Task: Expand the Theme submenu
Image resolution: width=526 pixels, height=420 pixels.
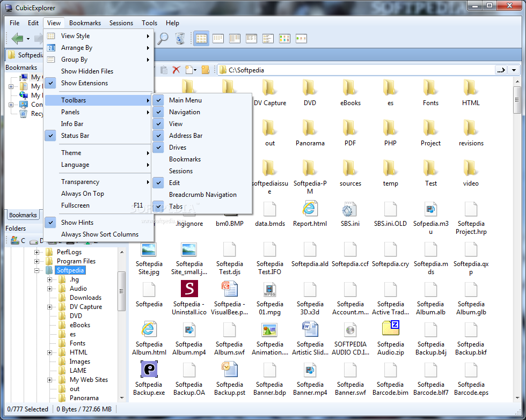Action: click(99, 153)
